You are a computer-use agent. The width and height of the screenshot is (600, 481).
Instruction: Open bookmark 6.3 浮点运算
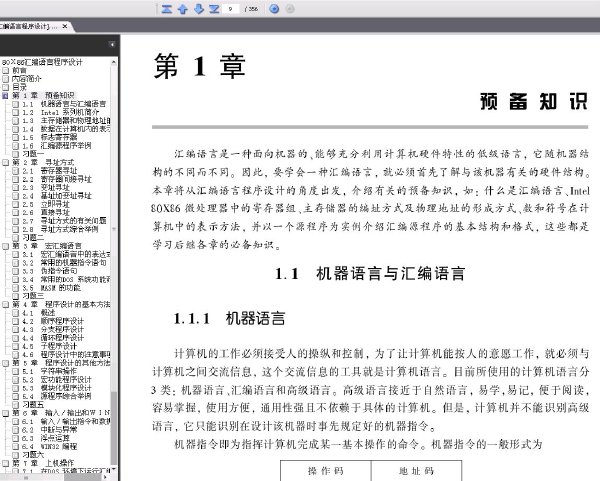46,438
